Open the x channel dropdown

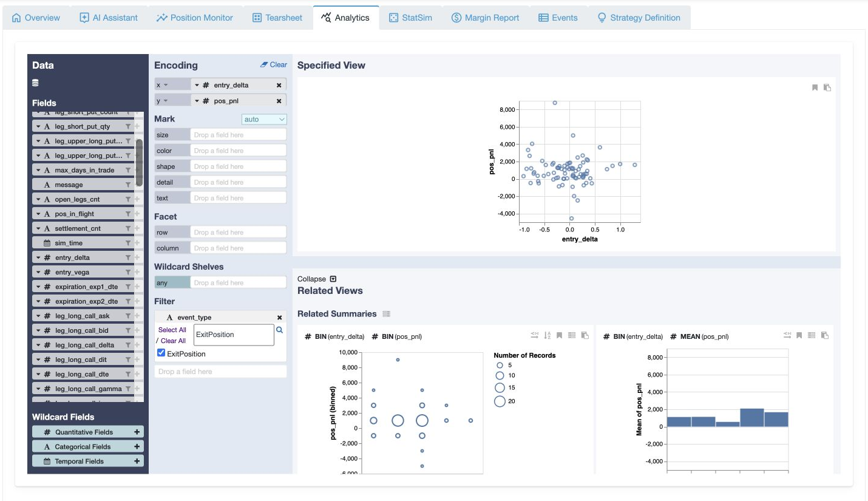(172, 86)
